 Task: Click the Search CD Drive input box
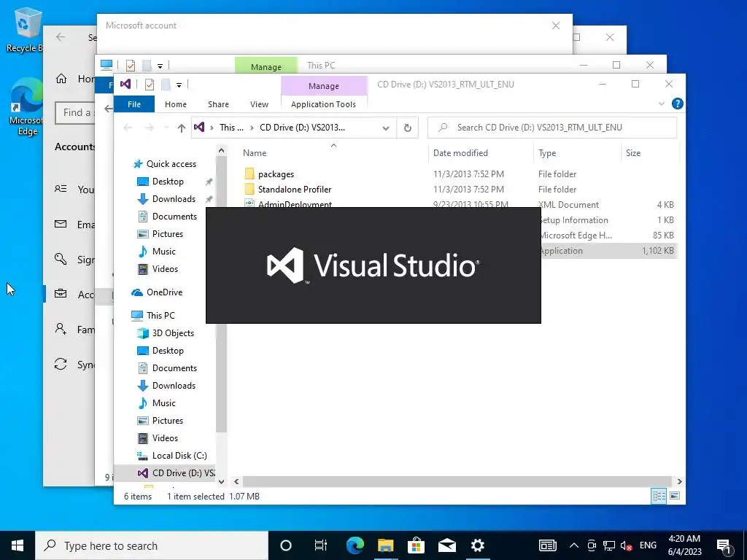552,128
